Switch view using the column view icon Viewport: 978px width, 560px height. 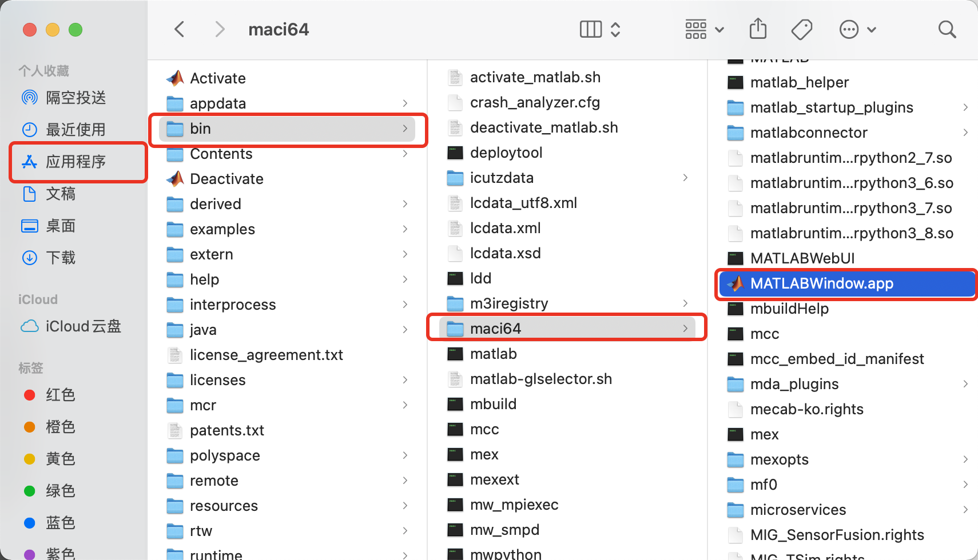pos(591,29)
